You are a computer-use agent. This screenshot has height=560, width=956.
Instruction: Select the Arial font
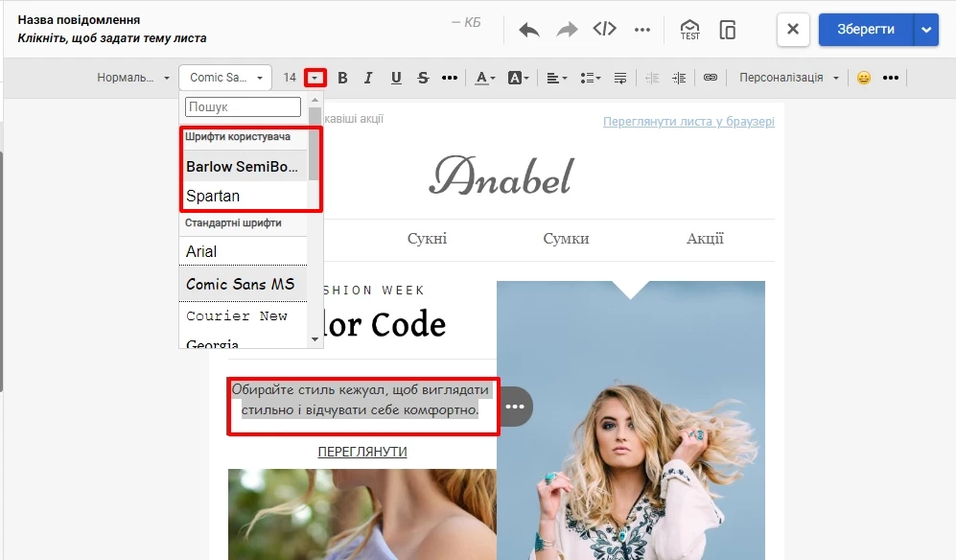click(243, 251)
